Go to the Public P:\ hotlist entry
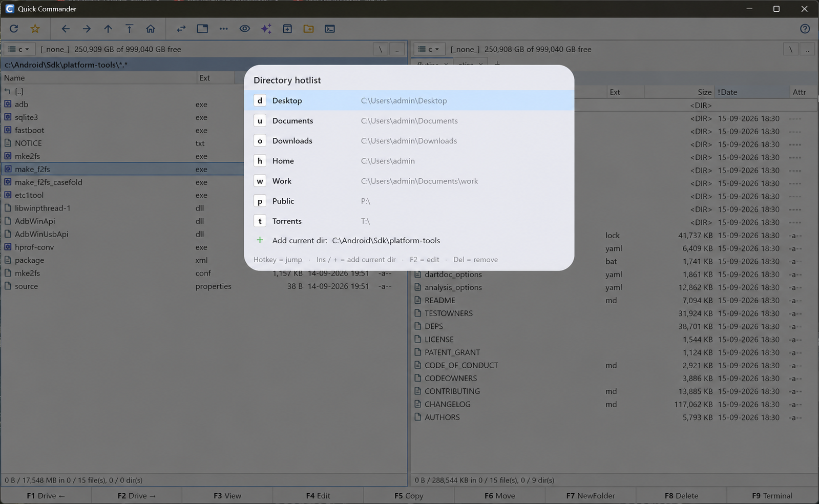This screenshot has height=504, width=819. point(409,201)
